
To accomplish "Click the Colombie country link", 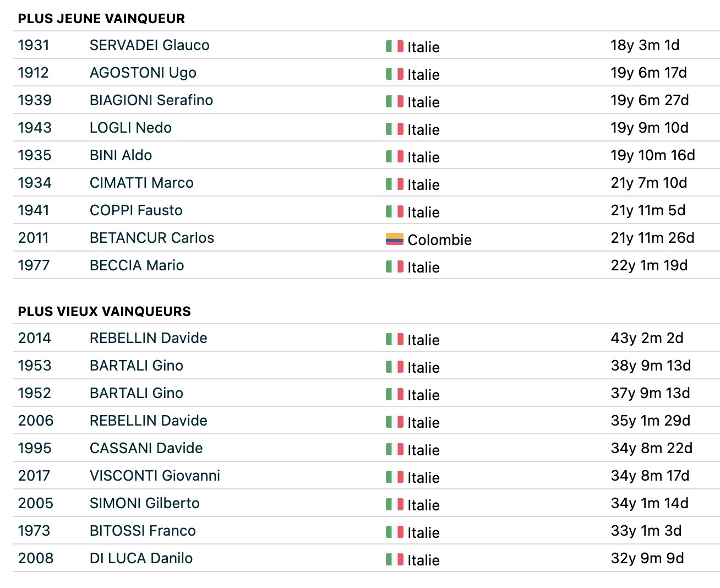I will pos(439,240).
